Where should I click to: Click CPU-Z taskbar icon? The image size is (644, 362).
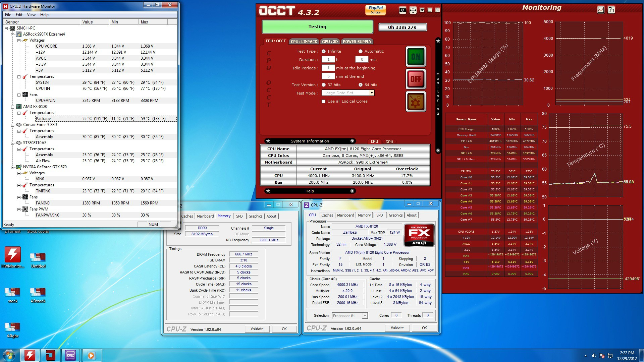[71, 355]
